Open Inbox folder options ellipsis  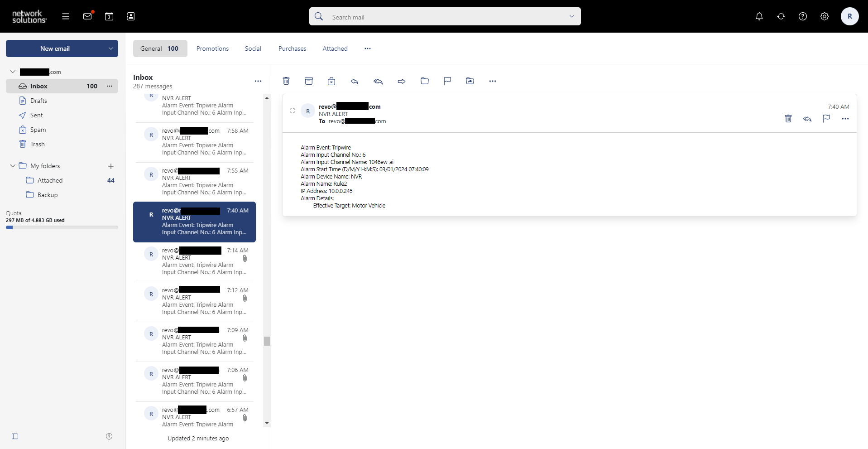click(110, 86)
